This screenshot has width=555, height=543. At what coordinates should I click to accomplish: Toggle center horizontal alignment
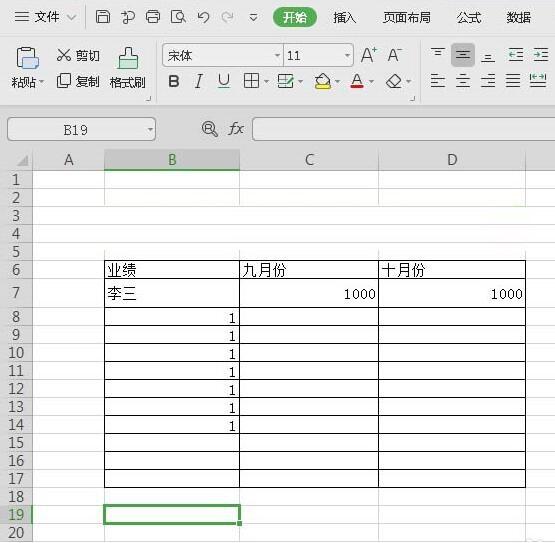click(463, 81)
